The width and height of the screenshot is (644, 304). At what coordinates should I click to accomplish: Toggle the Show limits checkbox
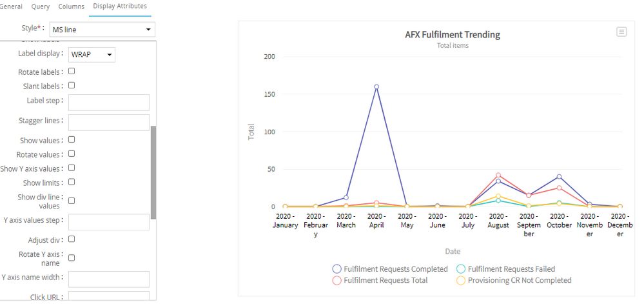(72, 183)
